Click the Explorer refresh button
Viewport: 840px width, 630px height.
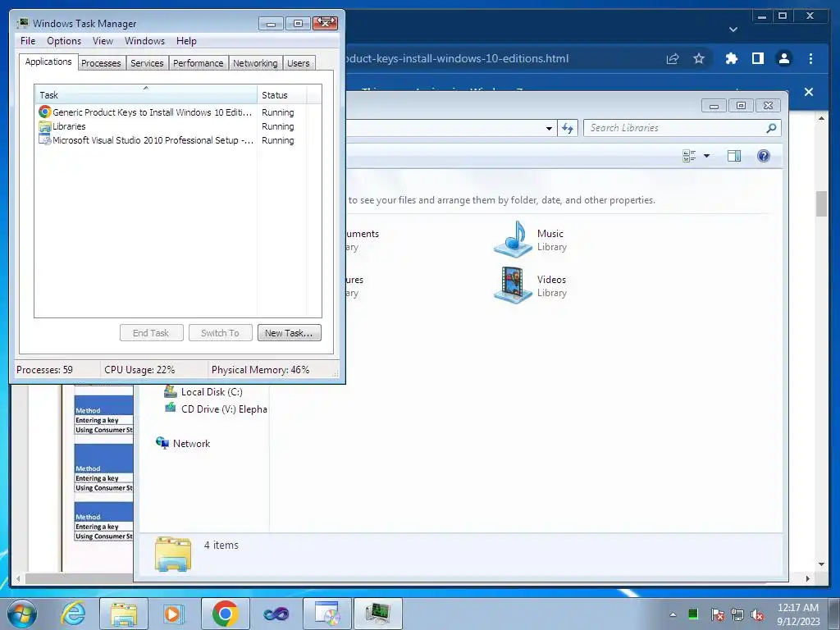click(x=568, y=128)
